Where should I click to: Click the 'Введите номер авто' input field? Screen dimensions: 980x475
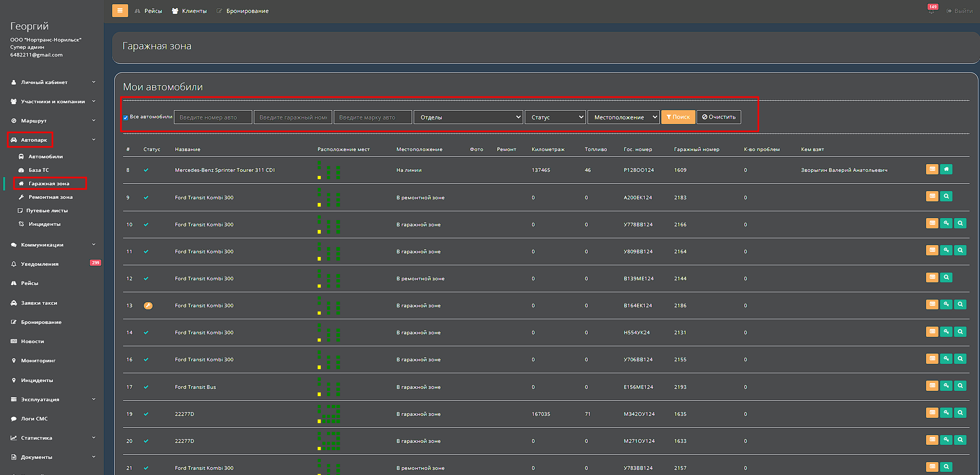click(x=213, y=117)
